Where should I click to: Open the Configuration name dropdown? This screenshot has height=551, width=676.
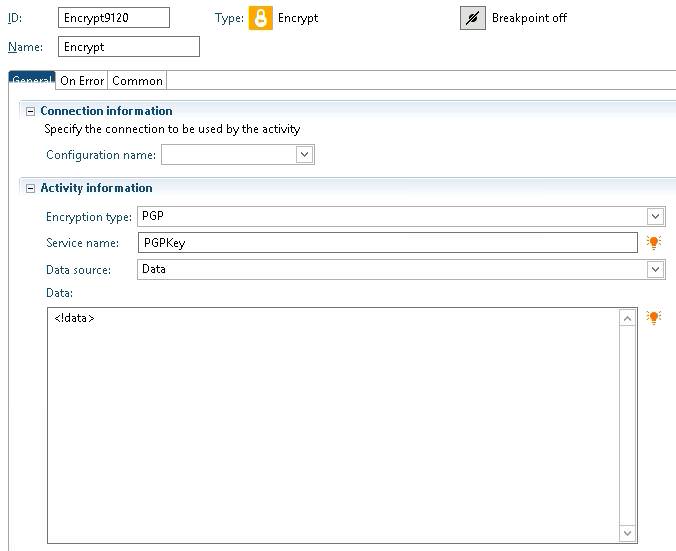[304, 154]
